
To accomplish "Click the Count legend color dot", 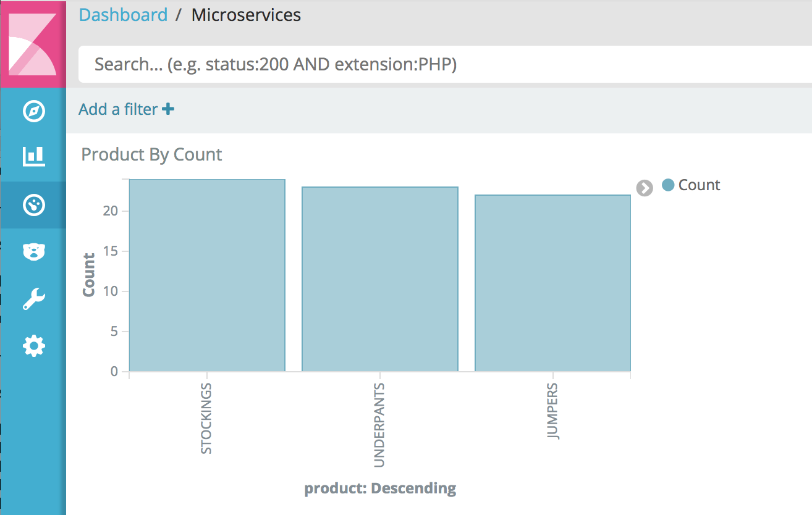I will click(667, 185).
